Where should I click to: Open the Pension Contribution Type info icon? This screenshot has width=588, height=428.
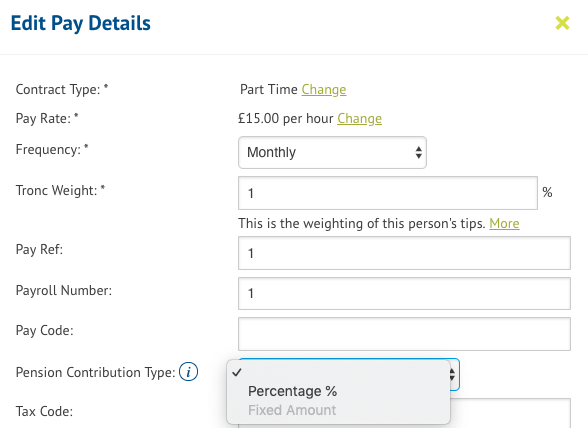tap(188, 372)
